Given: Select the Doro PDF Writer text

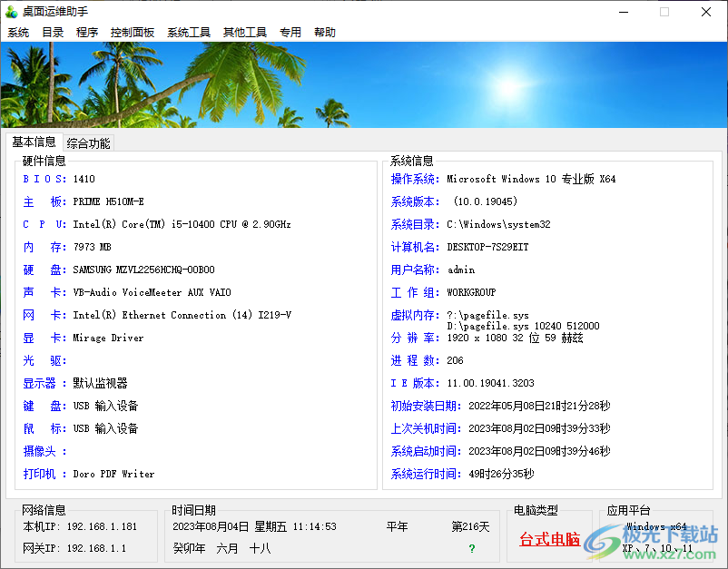Looking at the screenshot, I should [x=113, y=474].
